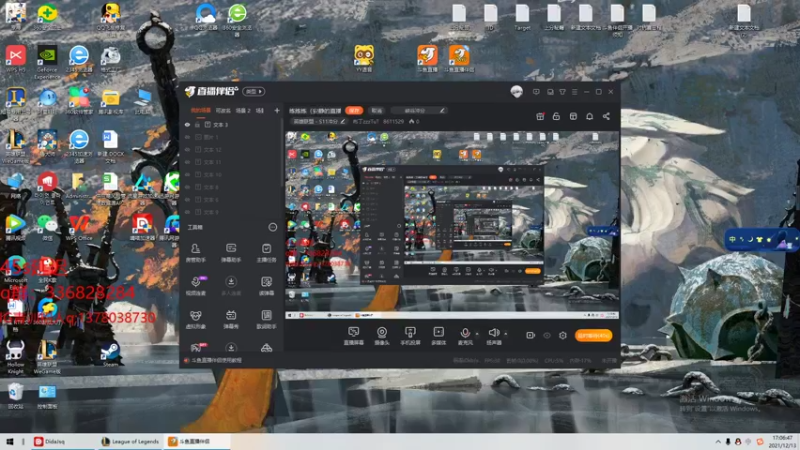The width and height of the screenshot is (800, 450).
Task: Switch to the fourth truncated scene tab
Action: coord(260,110)
